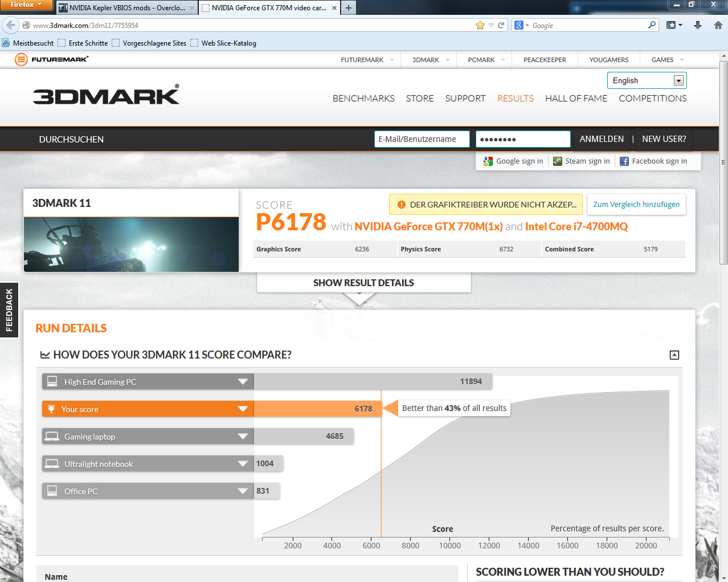This screenshot has width=728, height=582.
Task: Click the 3DMARK logo
Action: 107,95
